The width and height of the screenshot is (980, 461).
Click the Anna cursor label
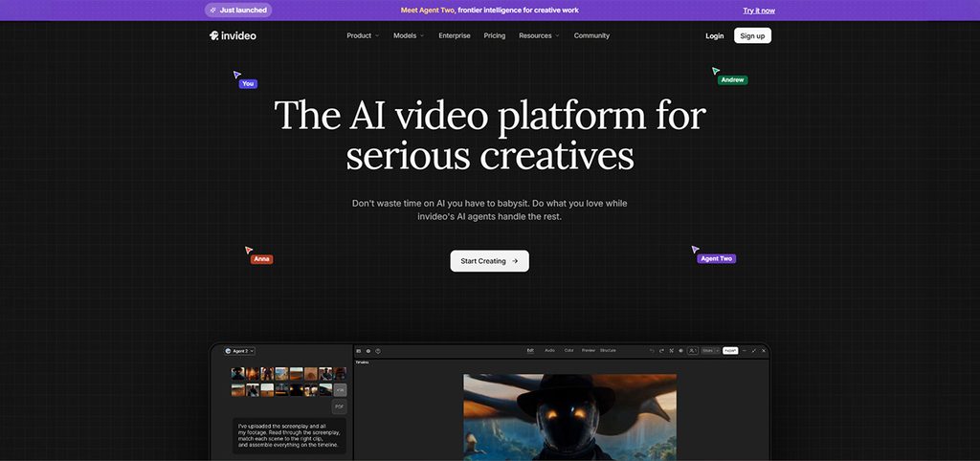click(261, 259)
